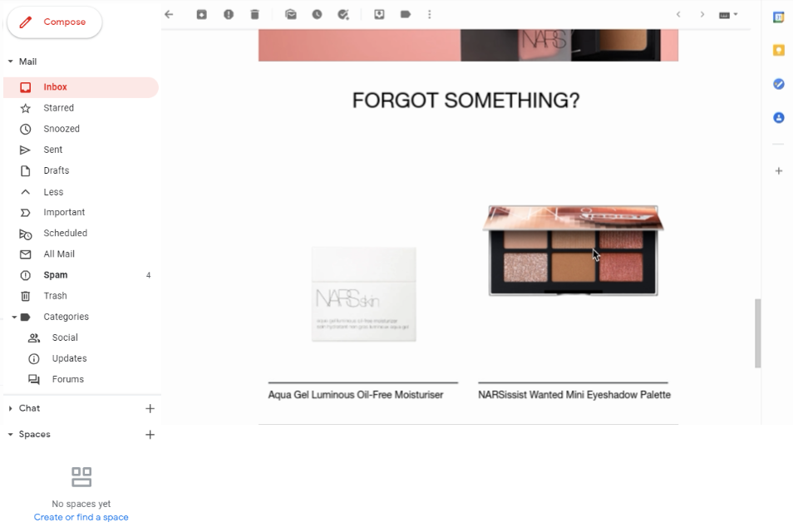The height and width of the screenshot is (532, 793).
Task: Collapse the folder list with Less
Action: [x=81, y=192]
